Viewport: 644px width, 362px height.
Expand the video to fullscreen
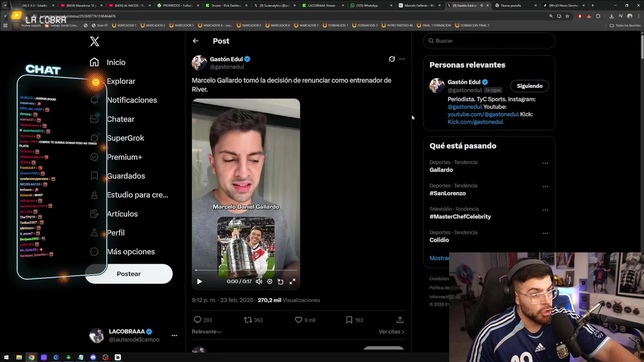[292, 282]
